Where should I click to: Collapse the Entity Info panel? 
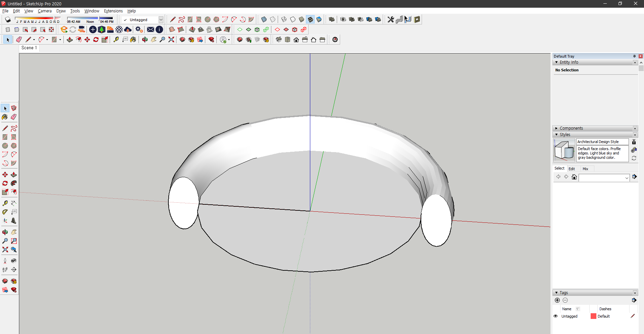[556, 62]
